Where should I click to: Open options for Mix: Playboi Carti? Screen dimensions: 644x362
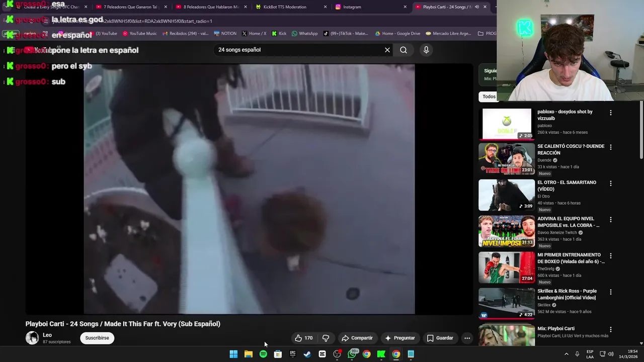611,329
